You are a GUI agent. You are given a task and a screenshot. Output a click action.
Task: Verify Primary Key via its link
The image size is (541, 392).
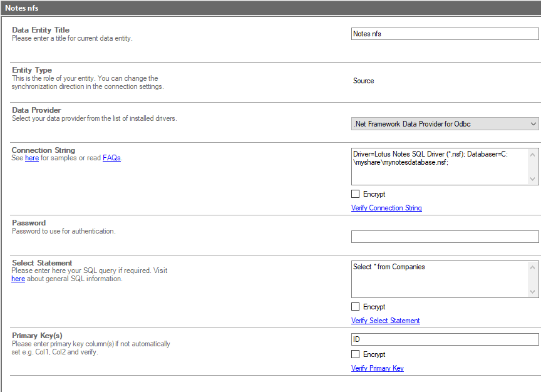(377, 368)
